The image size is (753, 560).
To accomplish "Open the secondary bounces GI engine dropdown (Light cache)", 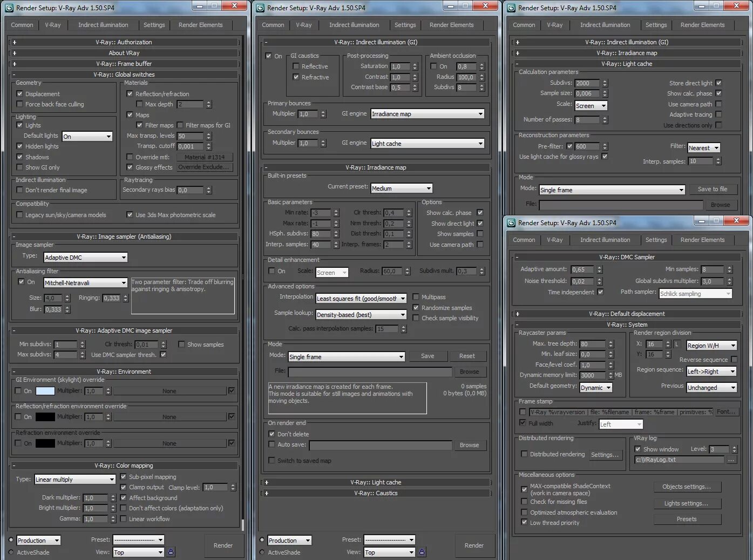I will click(428, 144).
